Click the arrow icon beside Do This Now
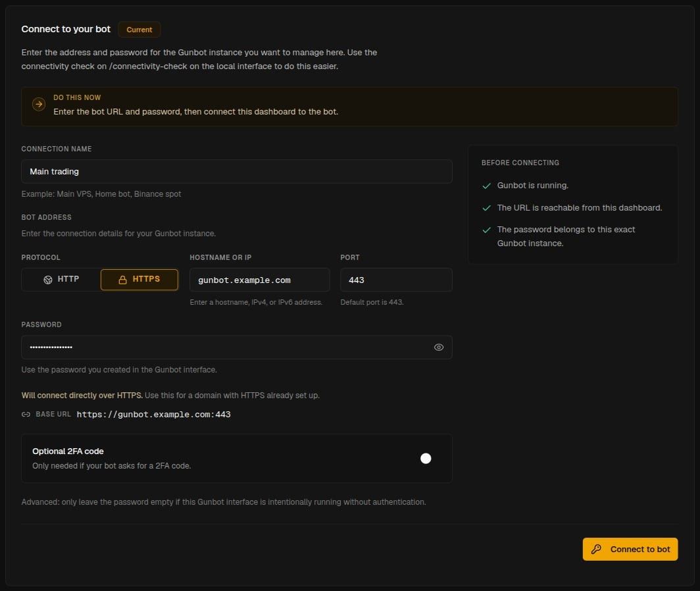The width and height of the screenshot is (700, 591). pyautogui.click(x=39, y=104)
